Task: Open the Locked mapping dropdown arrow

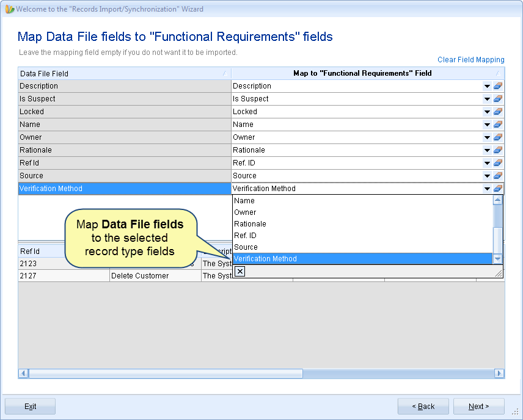Action: point(487,112)
